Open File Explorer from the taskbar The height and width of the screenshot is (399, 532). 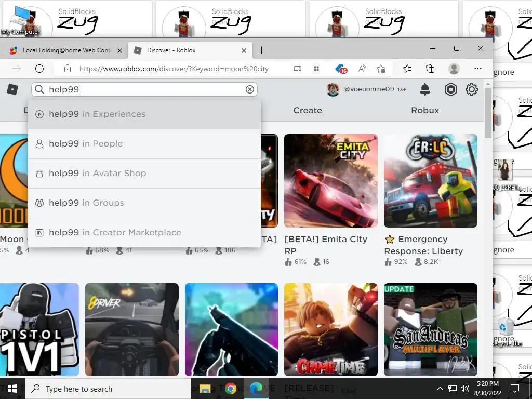point(205,389)
